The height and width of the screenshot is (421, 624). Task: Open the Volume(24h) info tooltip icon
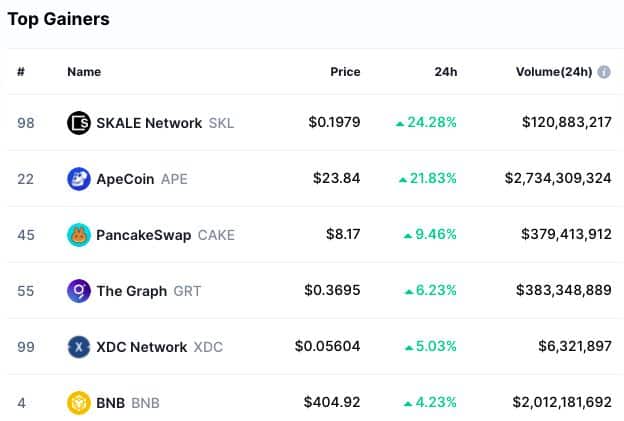(x=604, y=72)
